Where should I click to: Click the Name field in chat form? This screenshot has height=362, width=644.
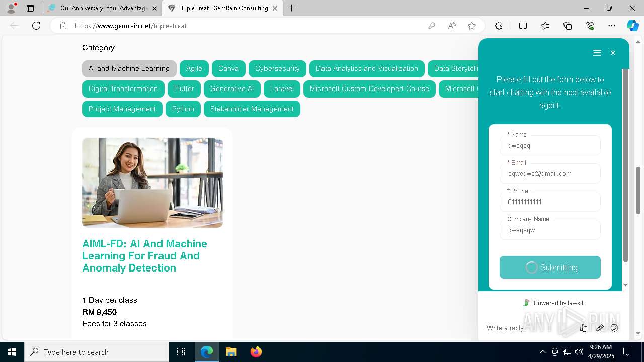550,146
